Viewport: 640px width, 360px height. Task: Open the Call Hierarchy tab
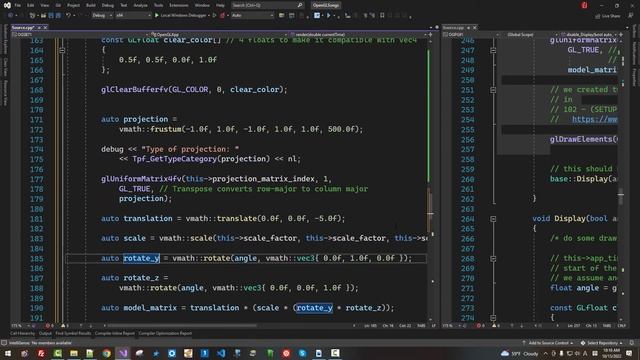click(x=22, y=333)
